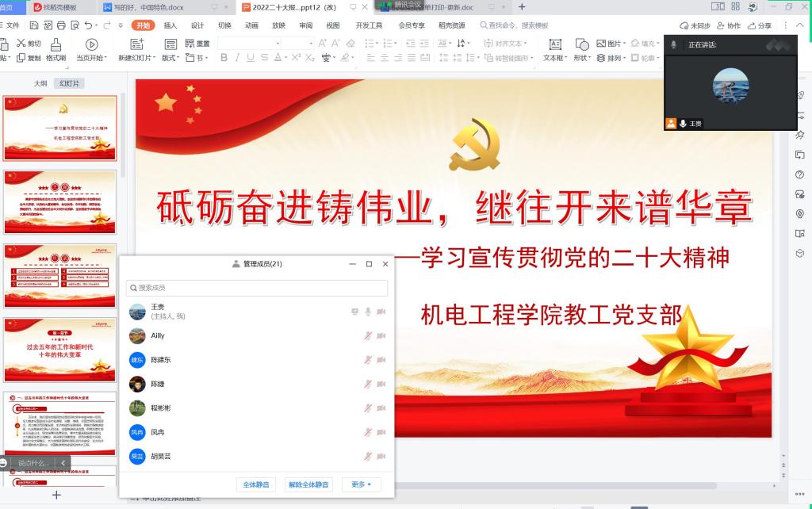
Task: Insert a Picture (图片)
Action: pyautogui.click(x=611, y=44)
